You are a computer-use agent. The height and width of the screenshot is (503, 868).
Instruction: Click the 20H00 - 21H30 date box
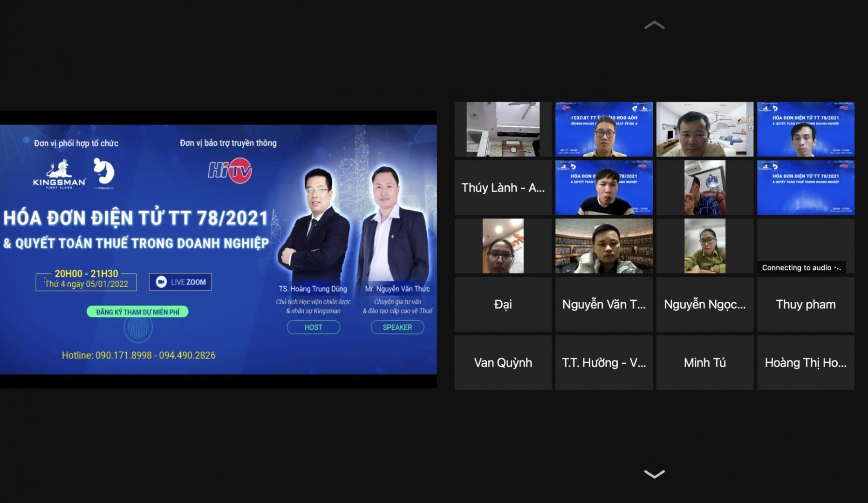pos(86,279)
